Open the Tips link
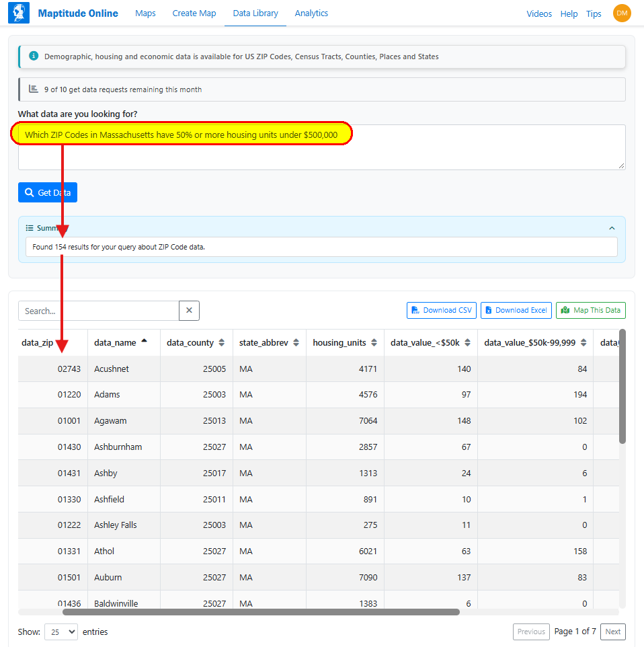The height and width of the screenshot is (647, 644). point(594,13)
